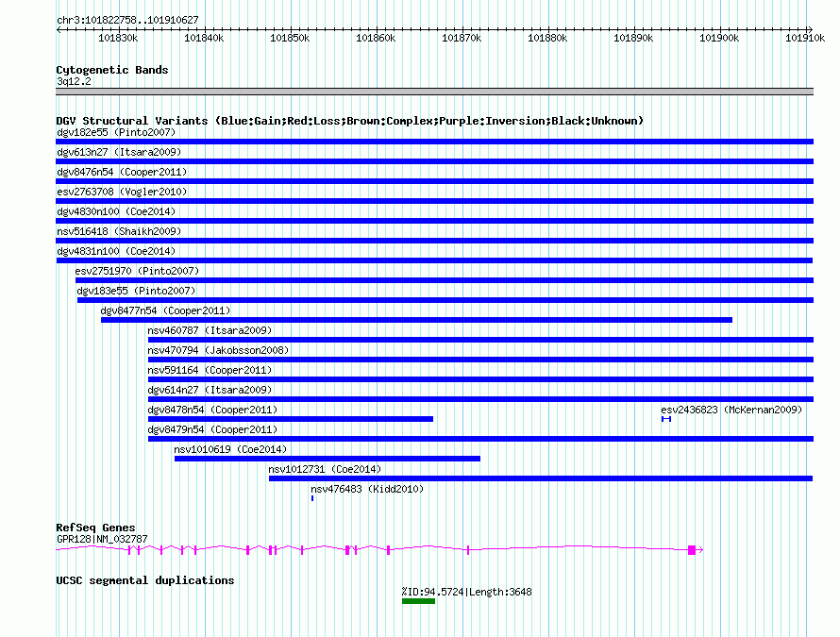Click the 101830k ruler tick label
This screenshot has height=637, width=840.
tap(118, 38)
